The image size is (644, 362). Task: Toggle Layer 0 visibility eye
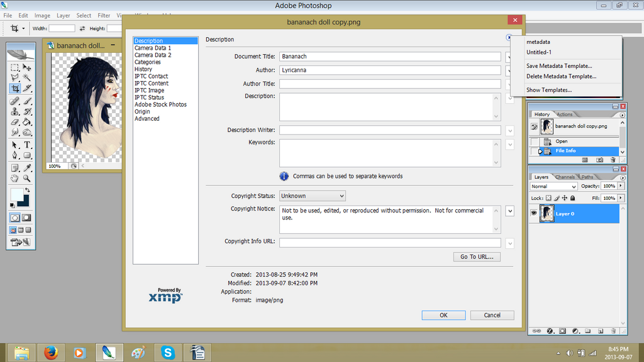point(533,213)
